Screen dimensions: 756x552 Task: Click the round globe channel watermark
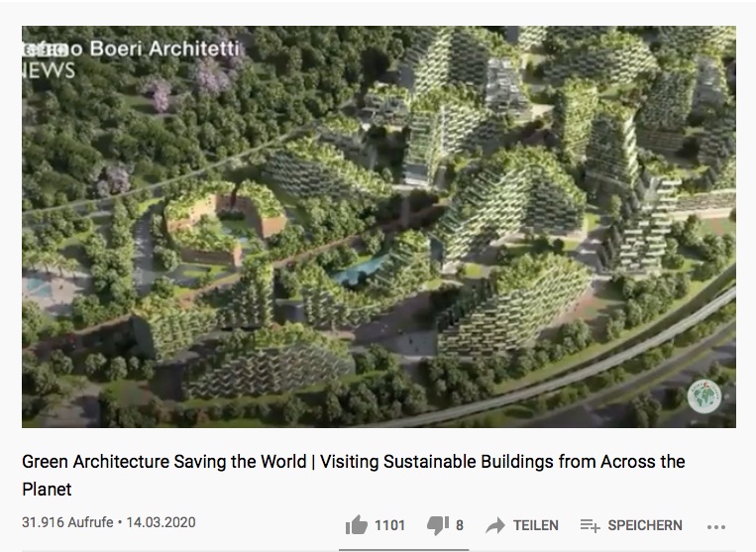703,396
